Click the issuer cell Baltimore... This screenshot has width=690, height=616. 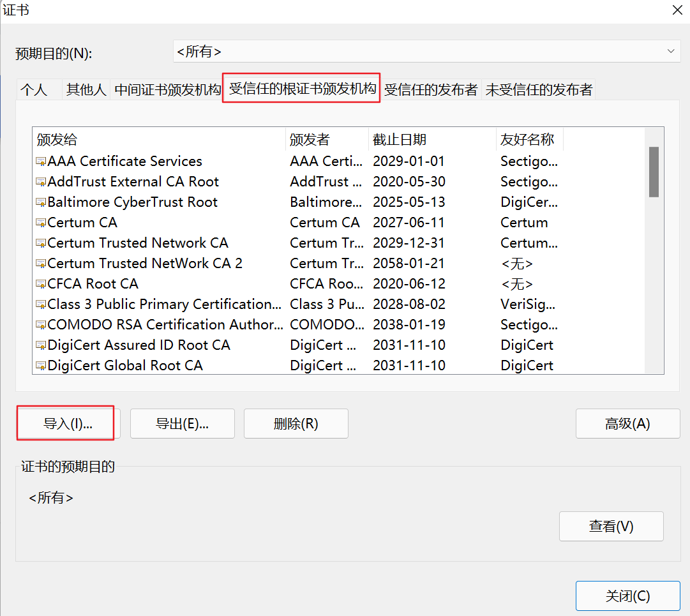326,202
